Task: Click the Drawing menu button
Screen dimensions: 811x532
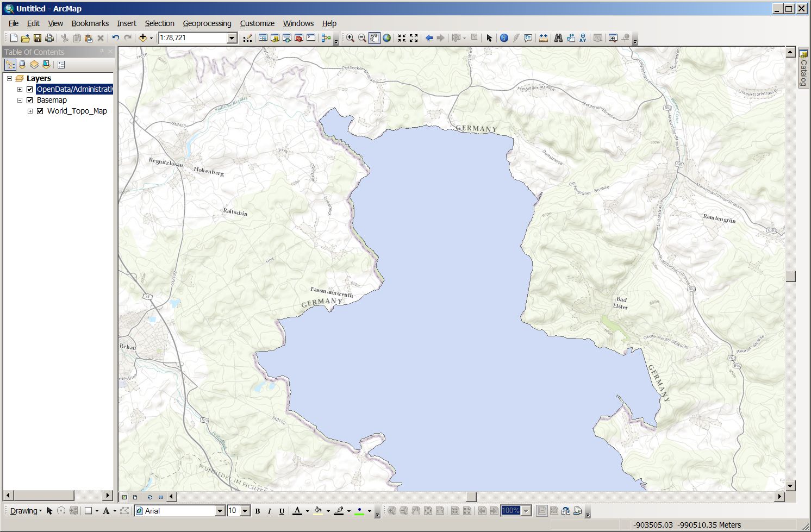Action: pos(25,511)
